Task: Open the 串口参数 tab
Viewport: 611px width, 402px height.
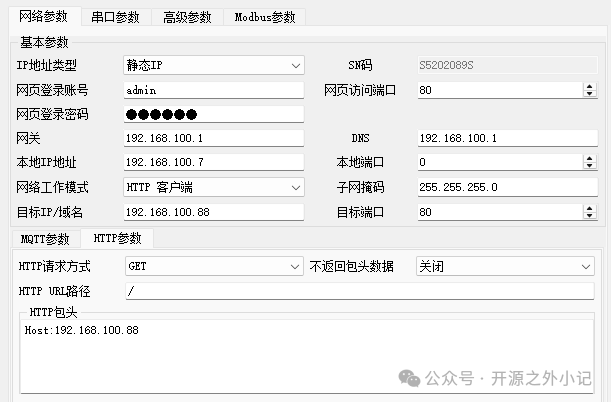Action: click(x=116, y=17)
